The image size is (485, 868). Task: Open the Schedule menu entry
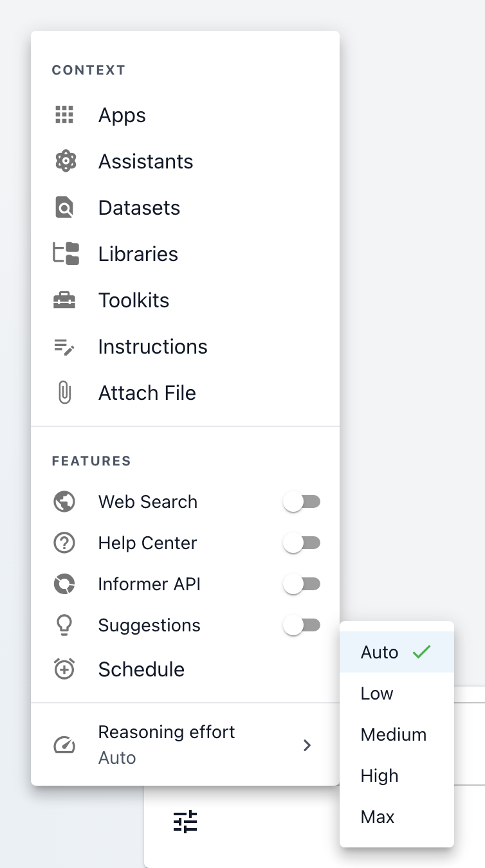tap(185, 669)
